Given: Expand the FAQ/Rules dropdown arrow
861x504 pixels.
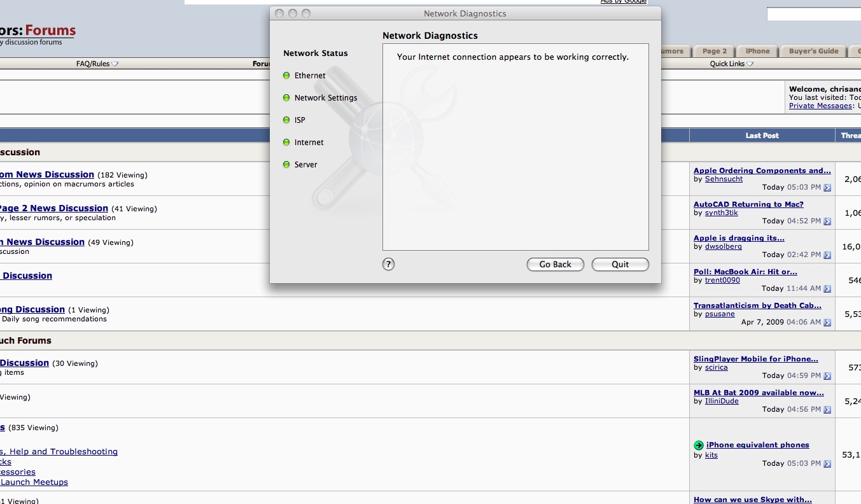Looking at the screenshot, I should pos(115,64).
